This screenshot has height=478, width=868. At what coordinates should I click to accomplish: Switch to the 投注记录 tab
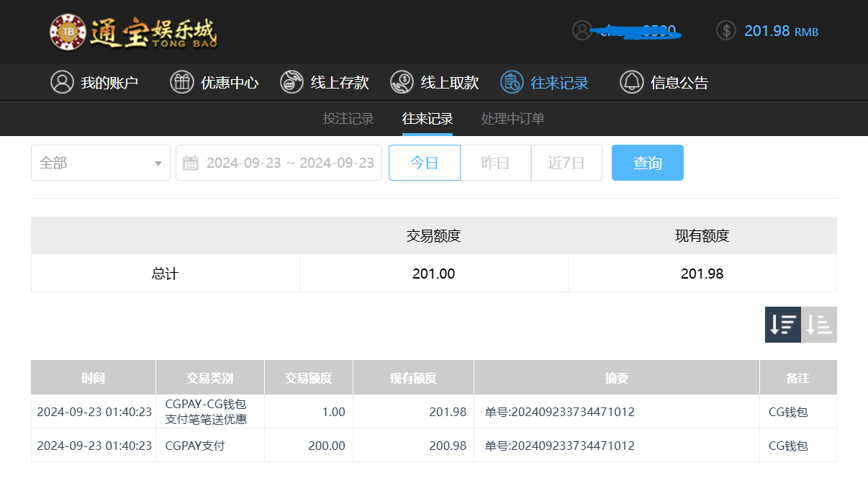348,119
